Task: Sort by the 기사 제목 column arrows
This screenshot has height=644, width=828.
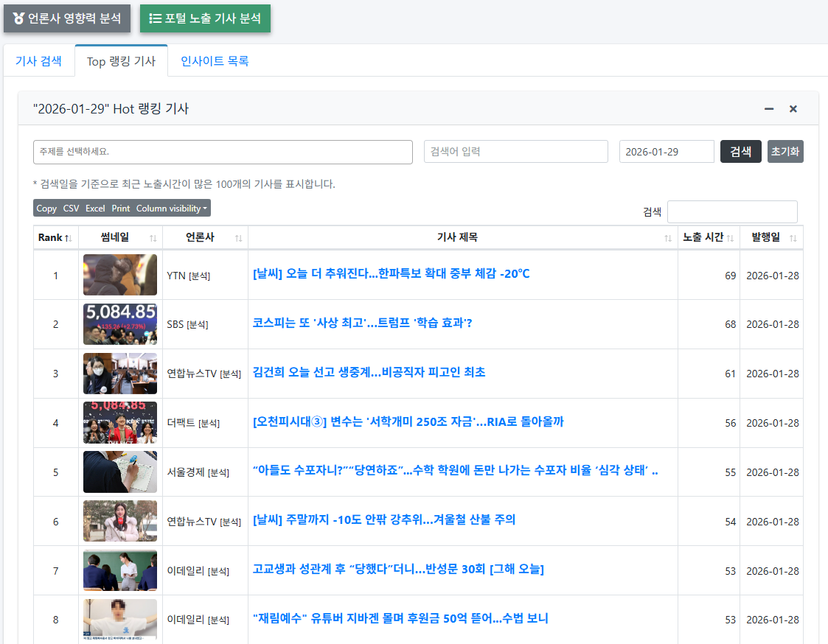Action: (x=667, y=237)
